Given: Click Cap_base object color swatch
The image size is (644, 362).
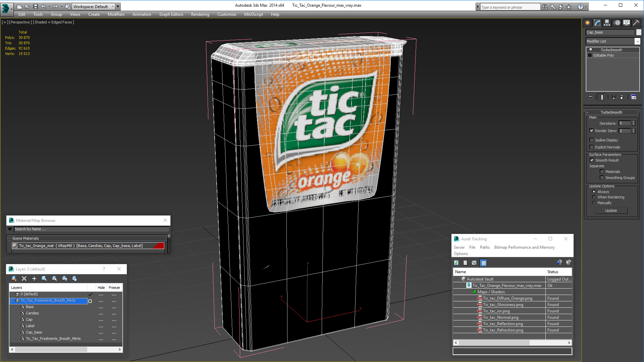Looking at the screenshot, I should coord(639,32).
